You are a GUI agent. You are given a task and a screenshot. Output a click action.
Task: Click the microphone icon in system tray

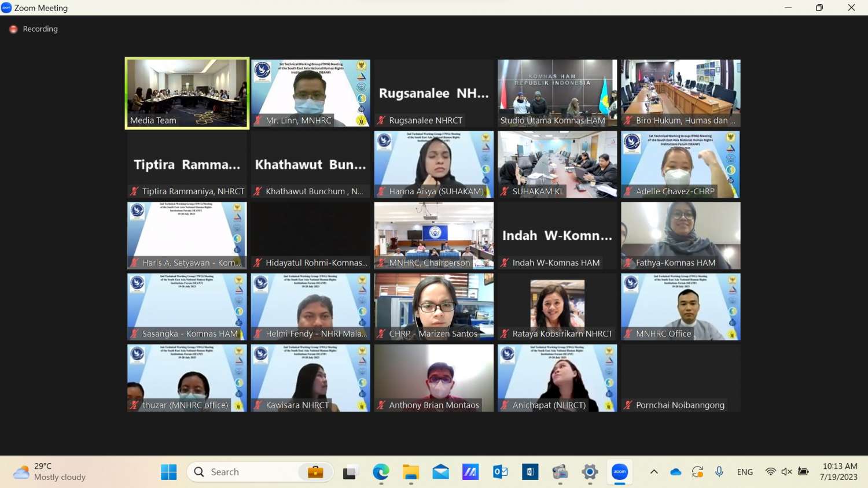pos(719,472)
